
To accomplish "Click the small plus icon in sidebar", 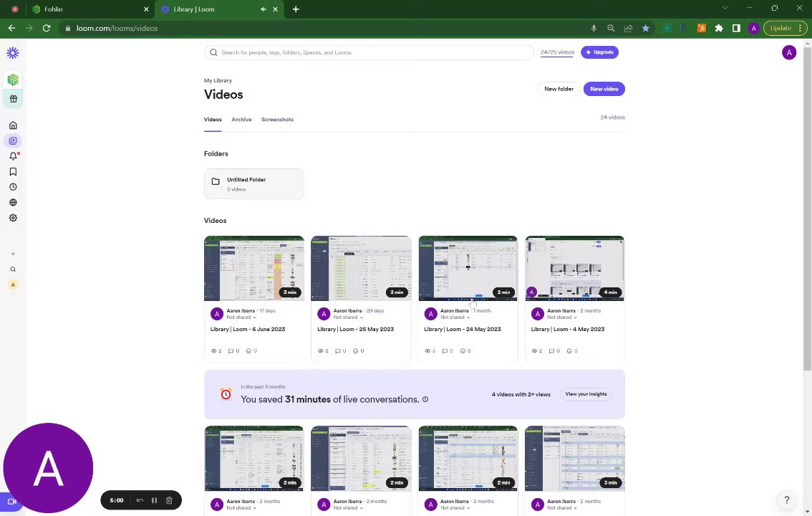I will coord(13,254).
